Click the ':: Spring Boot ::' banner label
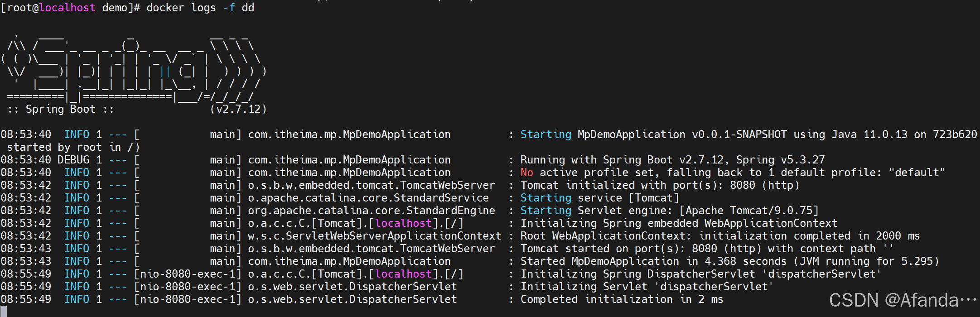The height and width of the screenshot is (317, 980). point(61,109)
